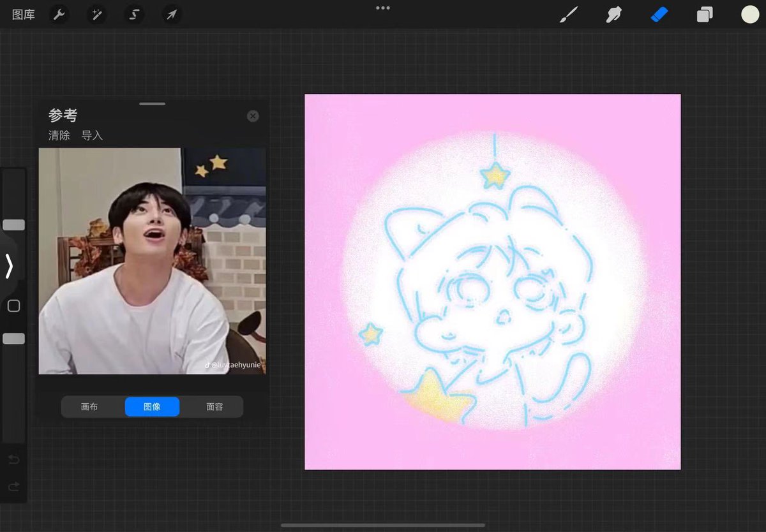Click the brush opacity slider handle
Viewport: 766px width, 532px height.
13,339
